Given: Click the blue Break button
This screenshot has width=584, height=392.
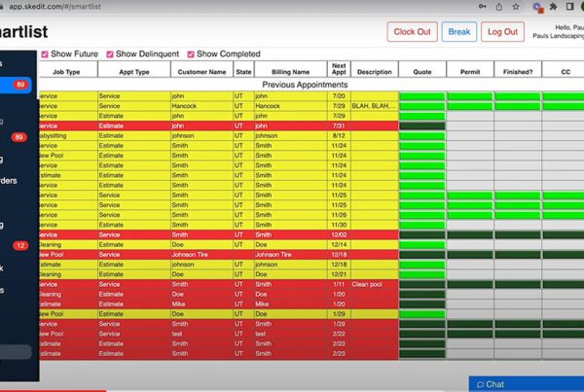Looking at the screenshot, I should (459, 31).
